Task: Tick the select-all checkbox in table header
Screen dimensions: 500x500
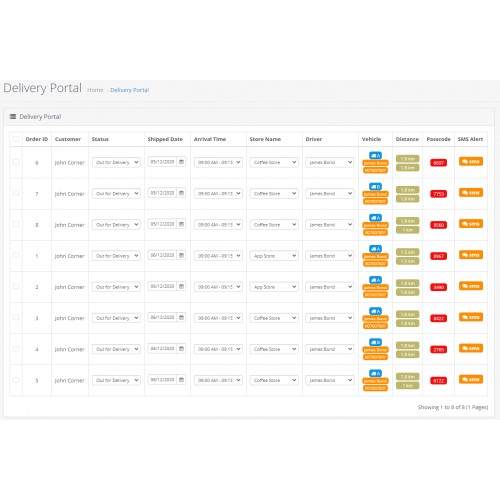Action: (x=16, y=139)
